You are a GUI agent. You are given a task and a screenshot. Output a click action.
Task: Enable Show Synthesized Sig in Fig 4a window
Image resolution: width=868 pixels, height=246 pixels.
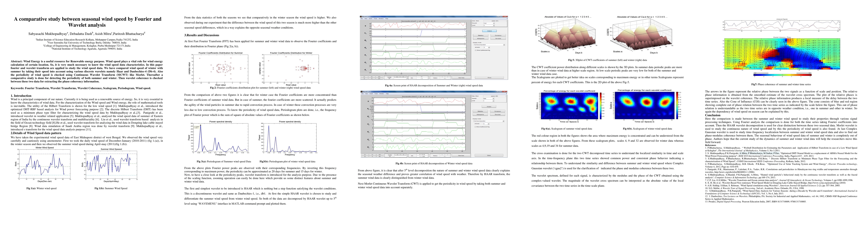pyautogui.click(x=476, y=50)
